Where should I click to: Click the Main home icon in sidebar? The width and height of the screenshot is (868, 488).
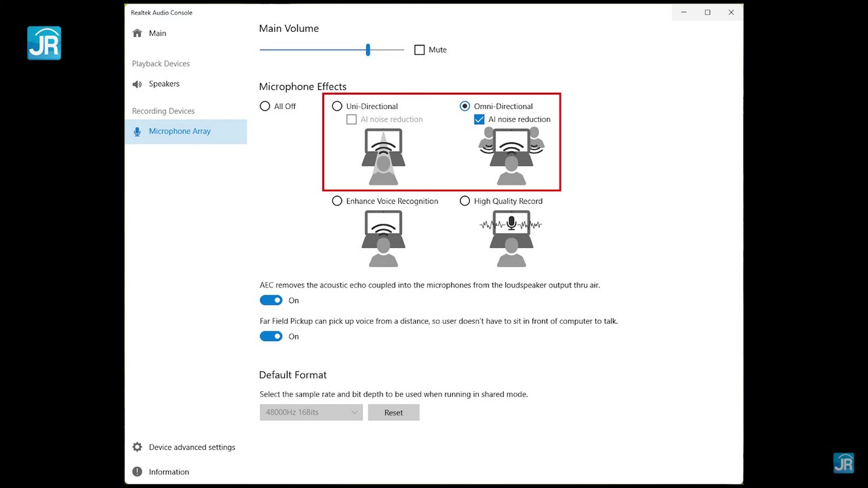(x=138, y=33)
